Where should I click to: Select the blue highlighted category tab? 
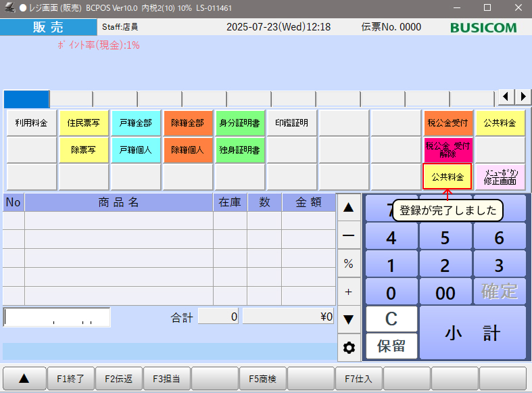pos(26,99)
